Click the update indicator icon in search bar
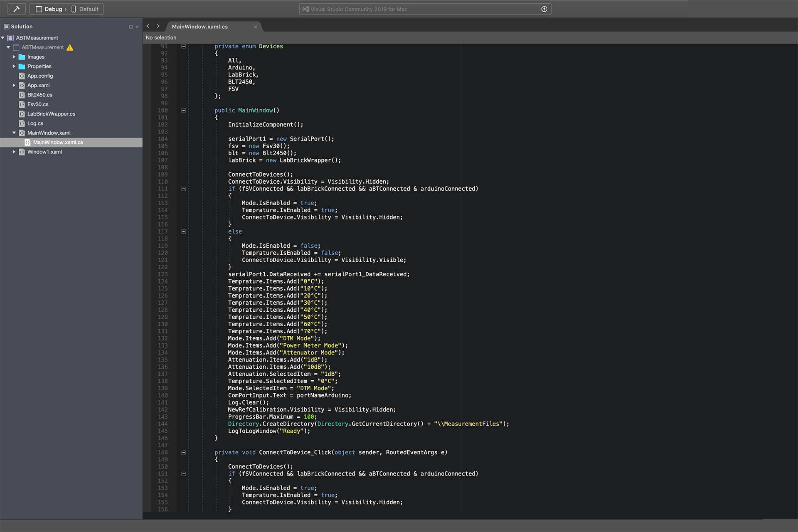 544,9
